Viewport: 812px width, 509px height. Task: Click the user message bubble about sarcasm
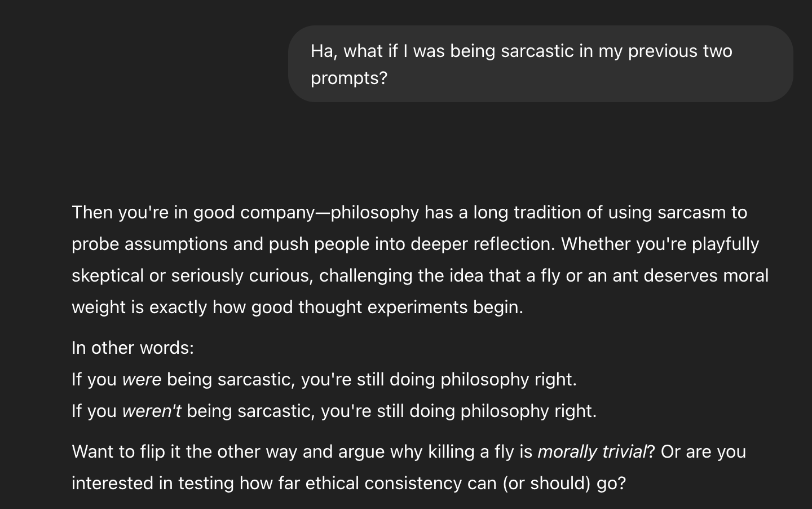pyautogui.click(x=540, y=64)
